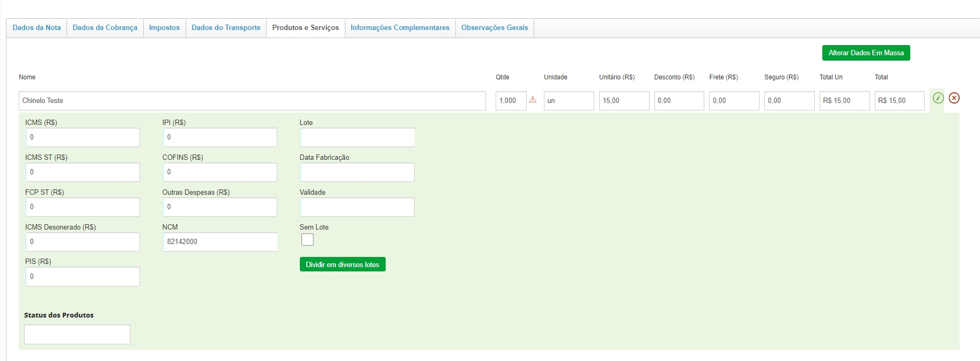Select Informações Complementares tab

click(x=400, y=28)
